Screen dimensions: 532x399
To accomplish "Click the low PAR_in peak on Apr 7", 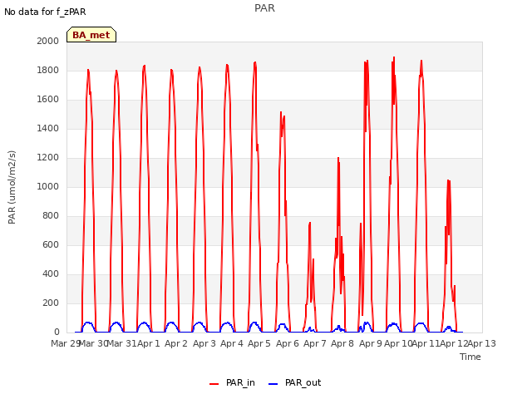I will pyautogui.click(x=310, y=223).
